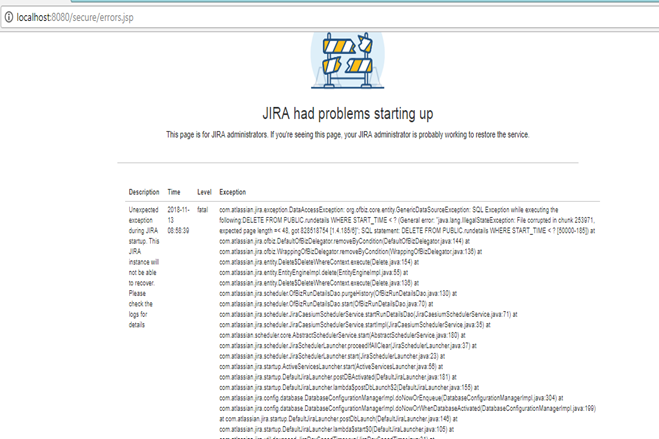The width and height of the screenshot is (659, 439).
Task: Click the JiraSchedulerLauncher.start trace line
Action: tap(332, 356)
